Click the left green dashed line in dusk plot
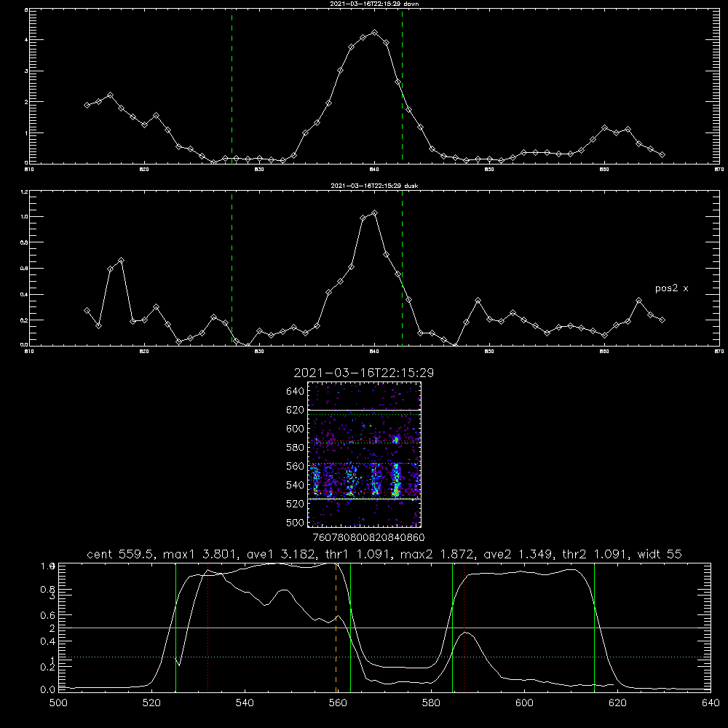Image resolution: width=728 pixels, height=728 pixels. coord(232,268)
